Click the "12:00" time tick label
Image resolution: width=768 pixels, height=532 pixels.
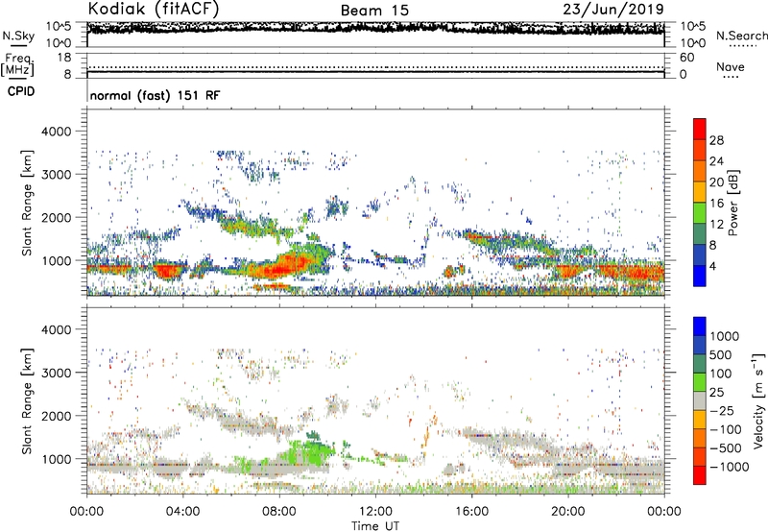(375, 512)
